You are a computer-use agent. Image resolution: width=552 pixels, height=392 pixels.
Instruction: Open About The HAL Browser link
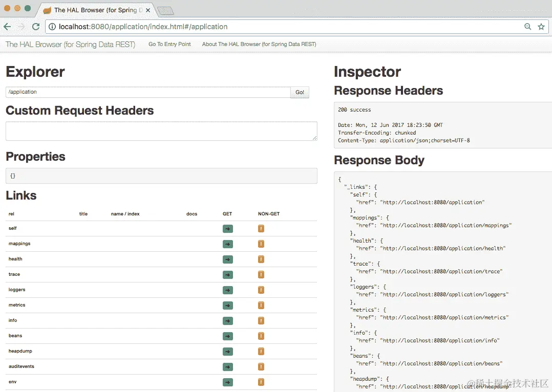point(259,44)
